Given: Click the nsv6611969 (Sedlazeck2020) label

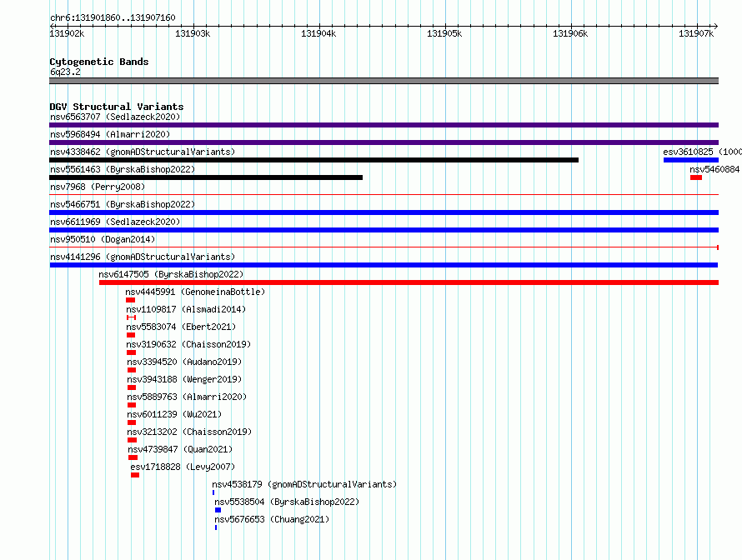Looking at the screenshot, I should 115,222.
